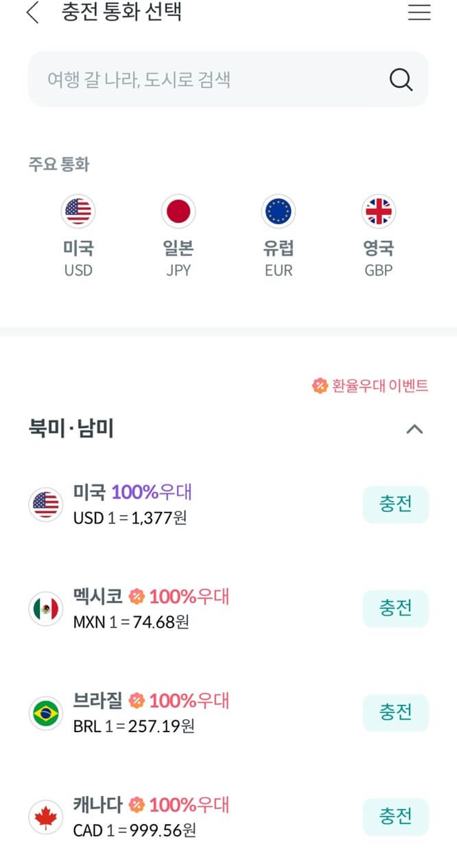
Task: Select the US flag icon for USD
Action: pos(78,211)
